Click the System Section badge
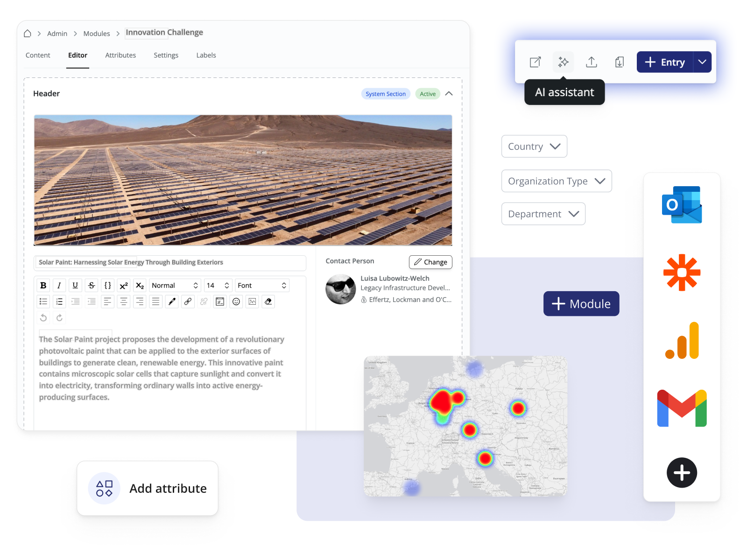The width and height of the screenshot is (747, 560). point(386,94)
